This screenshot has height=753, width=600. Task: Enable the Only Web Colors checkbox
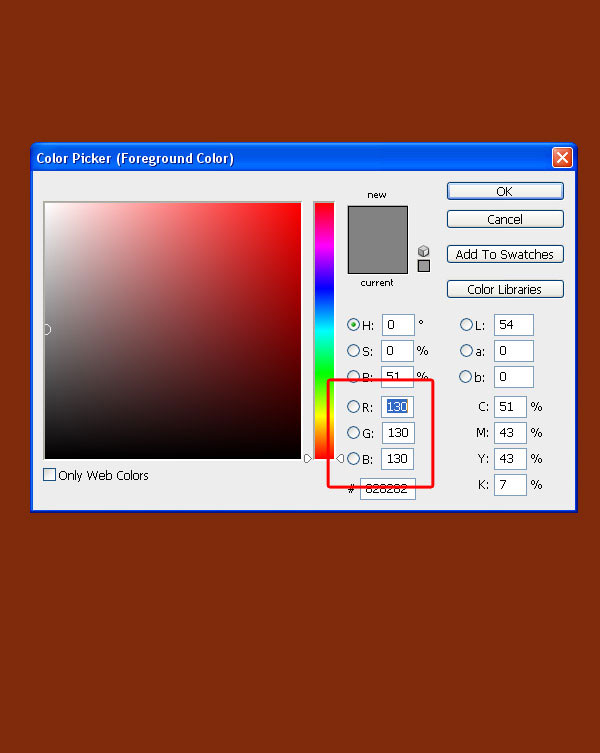[50, 475]
